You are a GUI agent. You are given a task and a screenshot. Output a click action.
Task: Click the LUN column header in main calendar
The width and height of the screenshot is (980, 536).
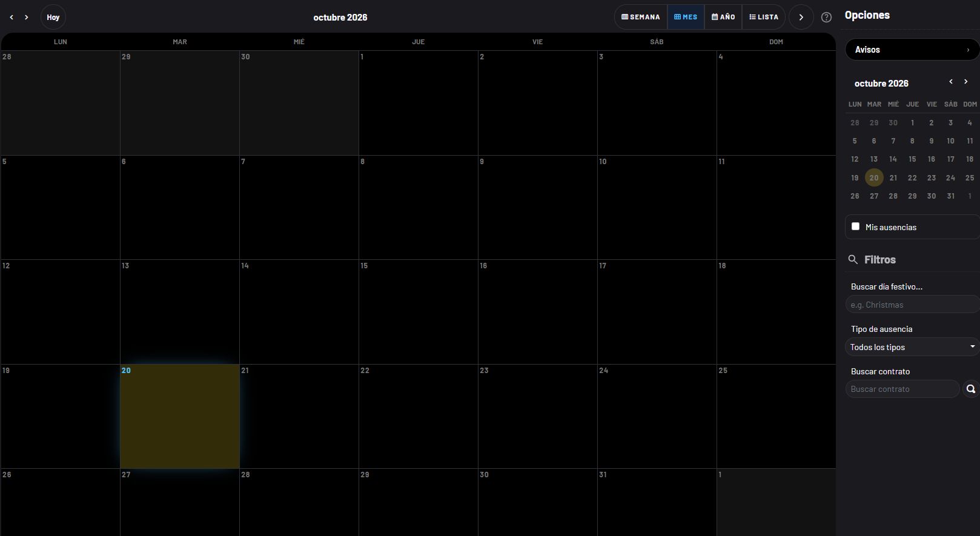tap(61, 42)
